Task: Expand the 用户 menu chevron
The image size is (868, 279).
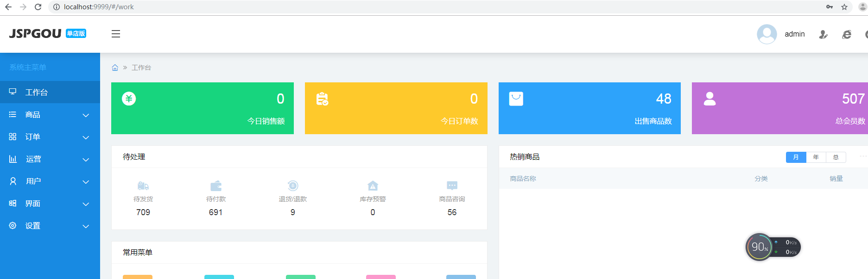Action: click(x=86, y=182)
